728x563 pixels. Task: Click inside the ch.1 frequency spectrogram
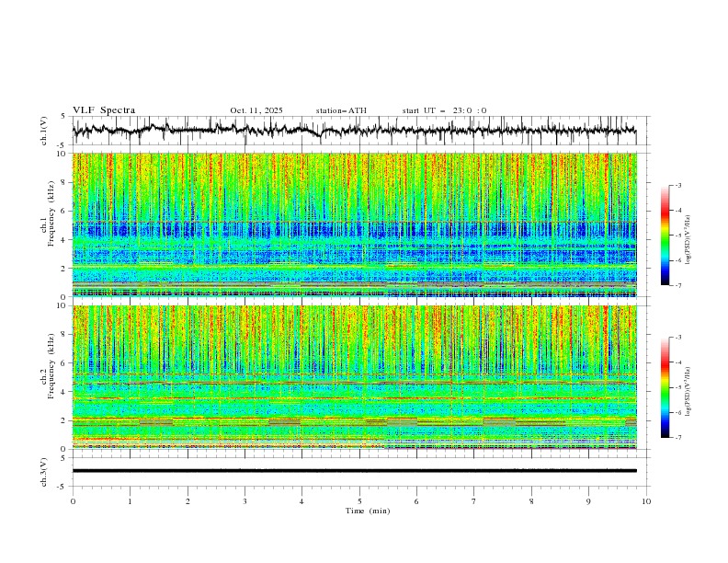click(x=354, y=224)
